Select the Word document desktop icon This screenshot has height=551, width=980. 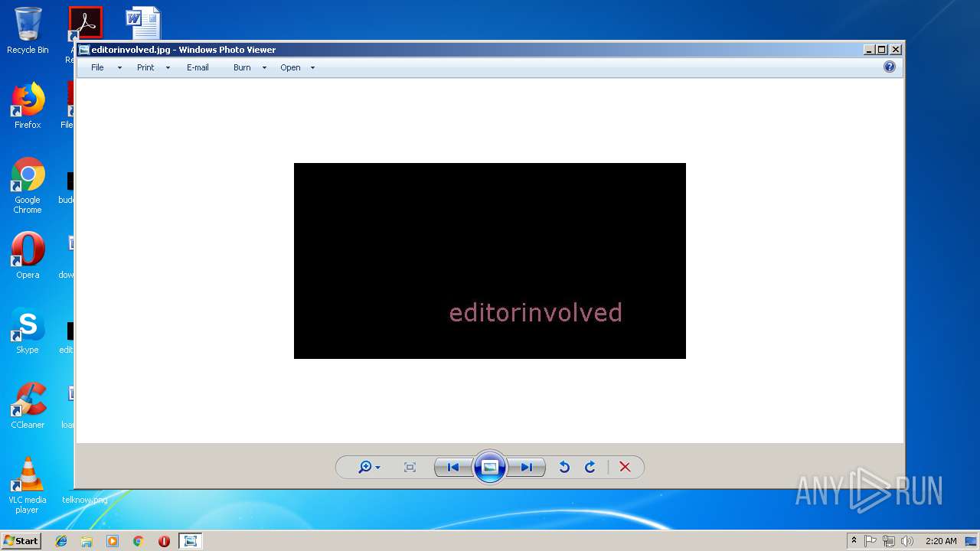click(x=143, y=23)
